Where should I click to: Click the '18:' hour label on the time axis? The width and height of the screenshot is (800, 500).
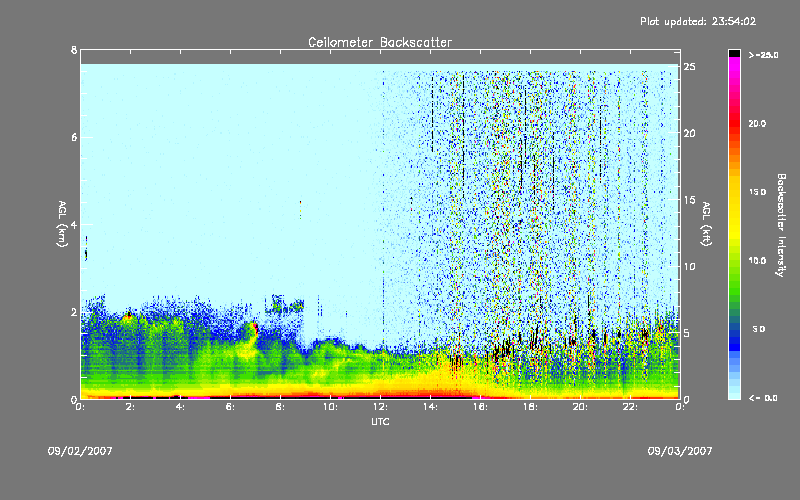point(530,407)
